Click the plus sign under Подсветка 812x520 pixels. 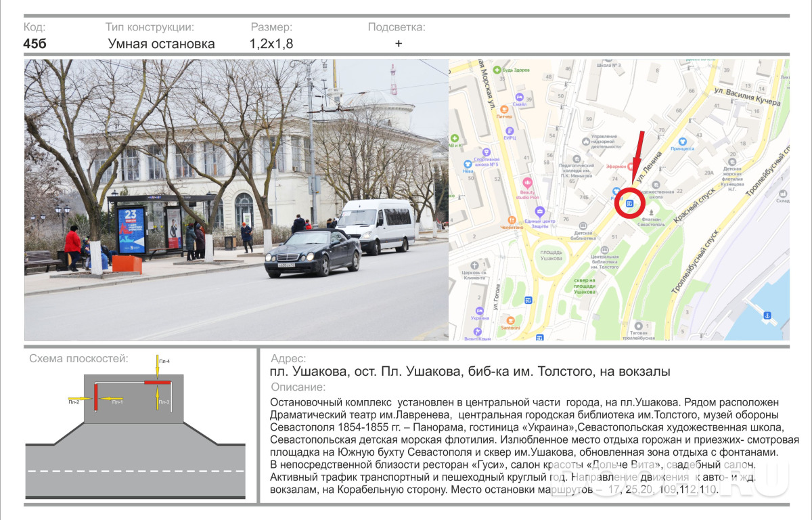(399, 43)
